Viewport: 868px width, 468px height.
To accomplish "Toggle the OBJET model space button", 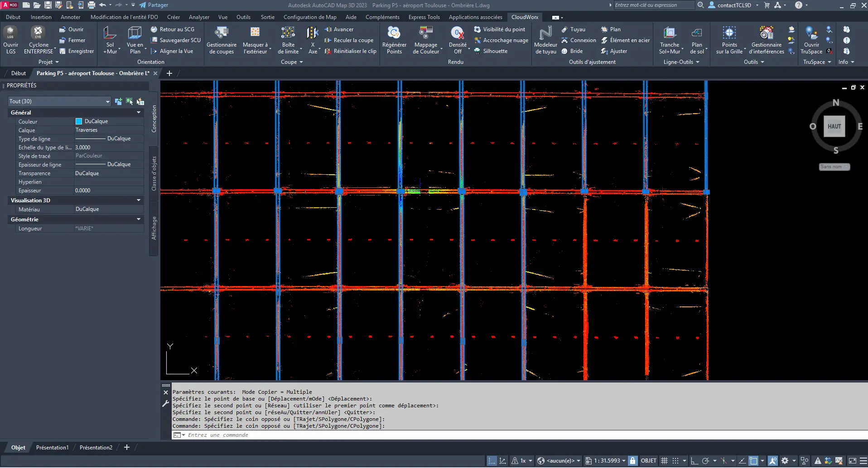I will (x=648, y=461).
